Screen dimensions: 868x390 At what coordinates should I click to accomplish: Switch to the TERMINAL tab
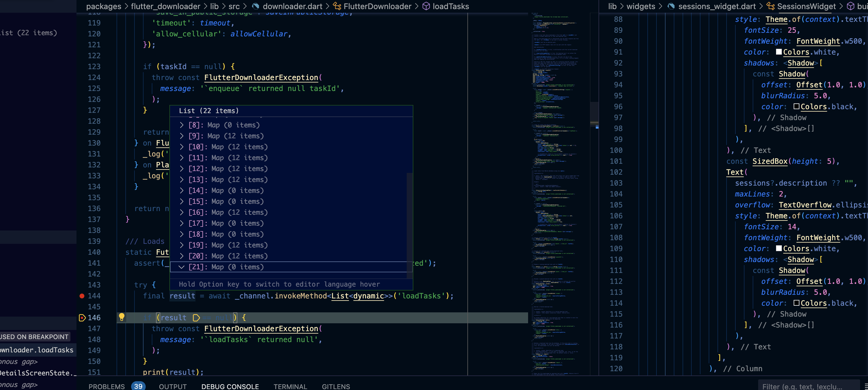(290, 386)
